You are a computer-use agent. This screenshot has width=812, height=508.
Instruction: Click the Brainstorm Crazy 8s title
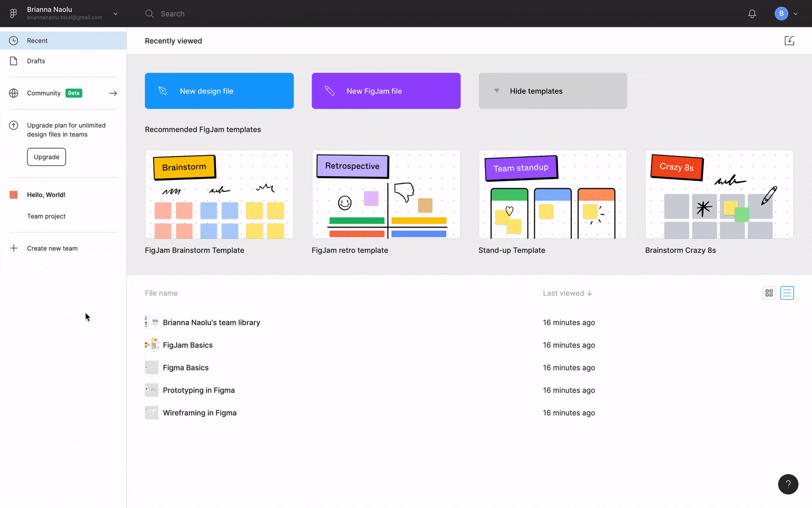pyautogui.click(x=680, y=250)
